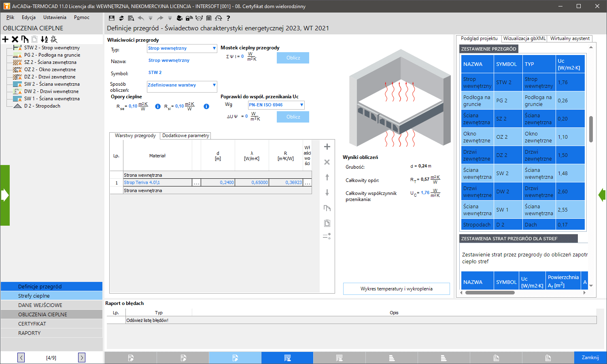Open the RAPORTY section
This screenshot has width=607, height=364.
click(x=51, y=333)
